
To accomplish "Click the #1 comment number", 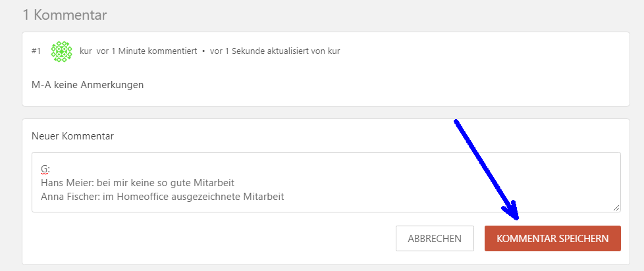I will coord(36,51).
